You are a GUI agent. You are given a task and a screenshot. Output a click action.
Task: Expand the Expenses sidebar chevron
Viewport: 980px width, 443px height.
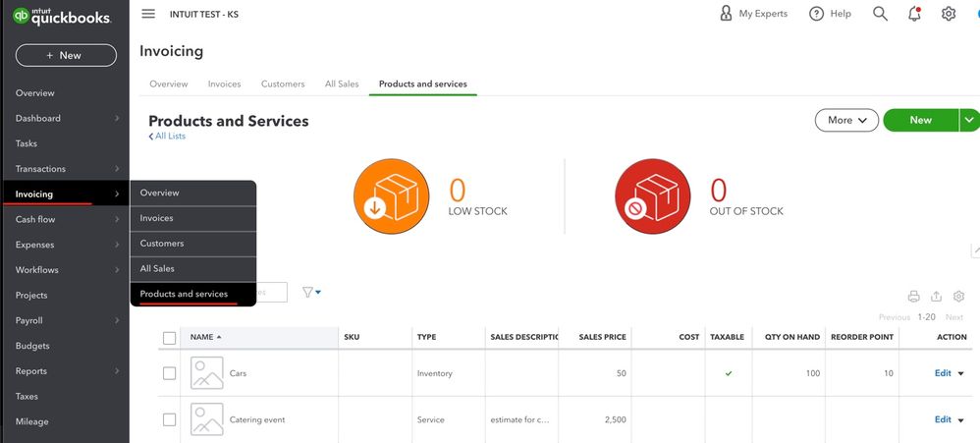pos(117,245)
